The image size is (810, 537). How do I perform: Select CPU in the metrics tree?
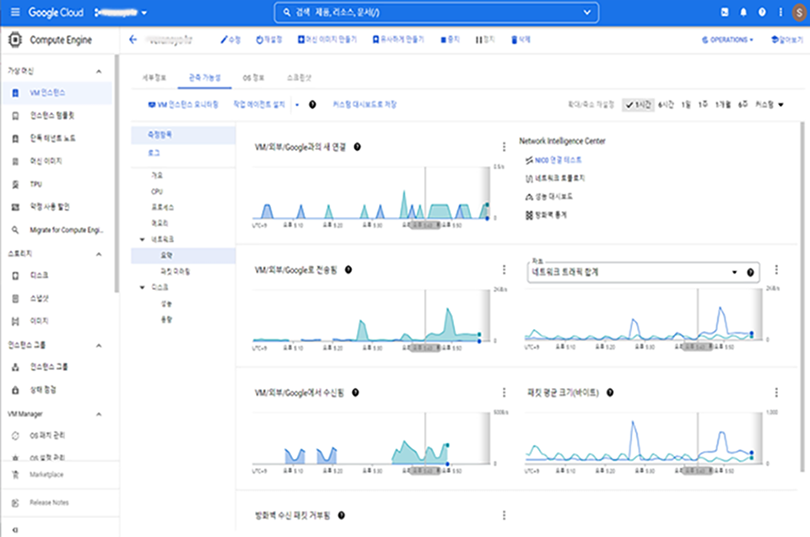coord(157,192)
